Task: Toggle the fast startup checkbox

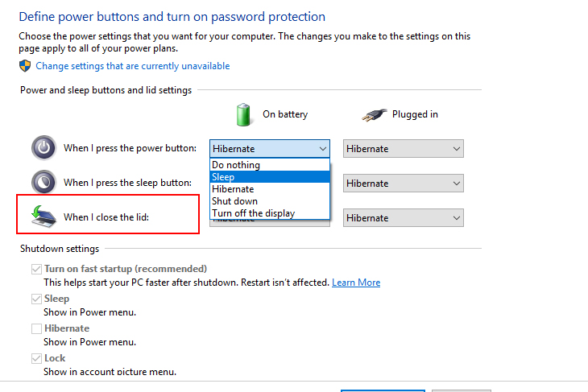Action: [x=36, y=269]
